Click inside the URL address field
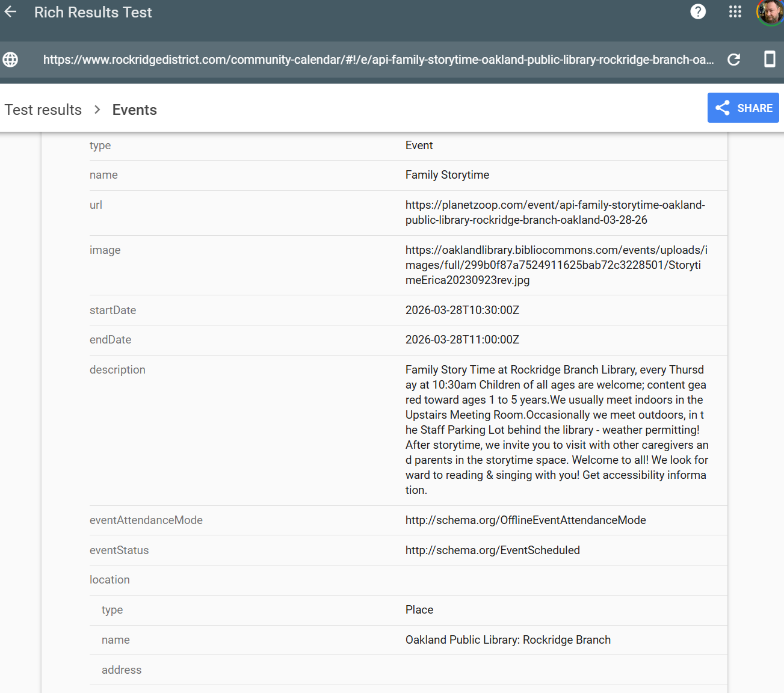This screenshot has height=693, width=784. click(361, 60)
